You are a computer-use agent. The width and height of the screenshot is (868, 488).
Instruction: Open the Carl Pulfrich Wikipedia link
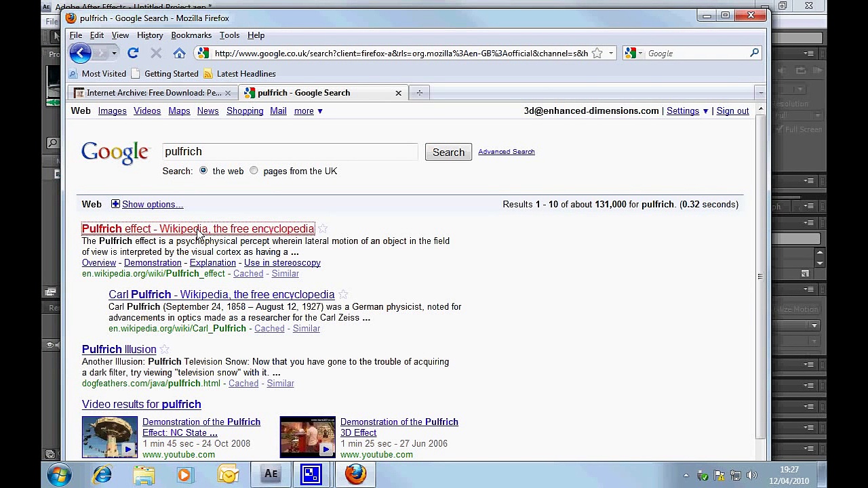221,295
